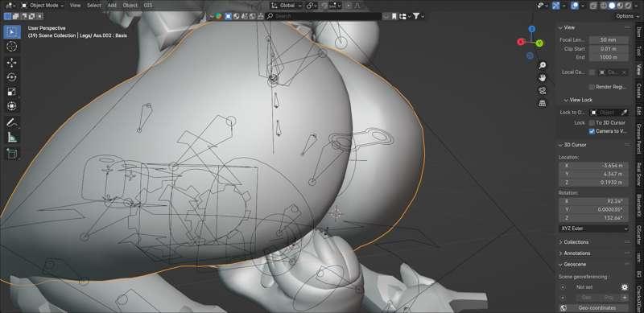644x313 pixels.
Task: Click the eyedropper next to Lock to Object
Action: tap(624, 113)
